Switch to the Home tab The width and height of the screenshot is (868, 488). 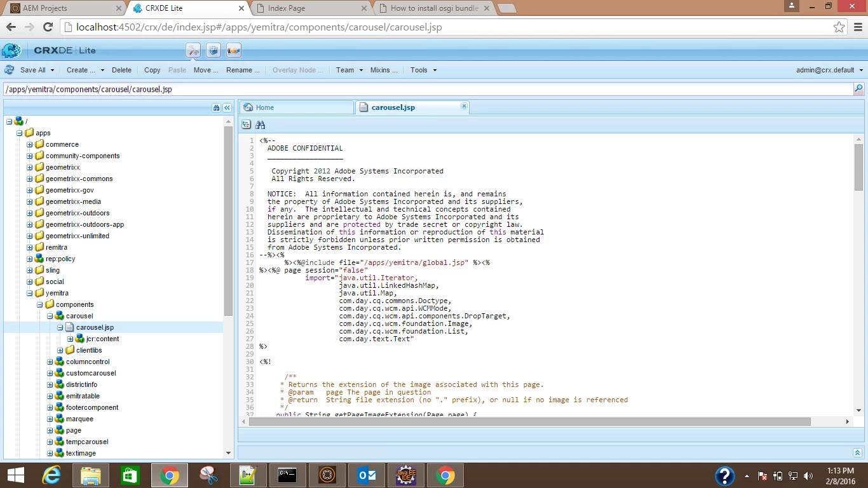tap(296, 107)
